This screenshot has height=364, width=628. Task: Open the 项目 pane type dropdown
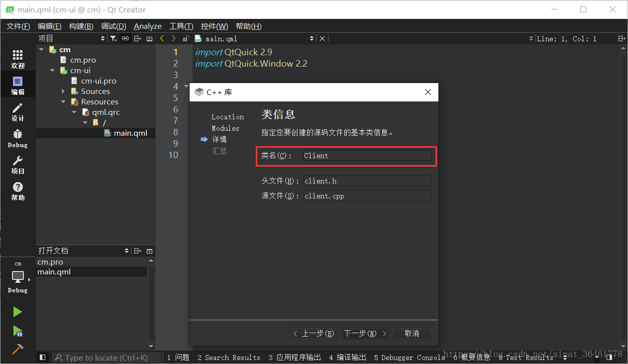(x=103, y=38)
